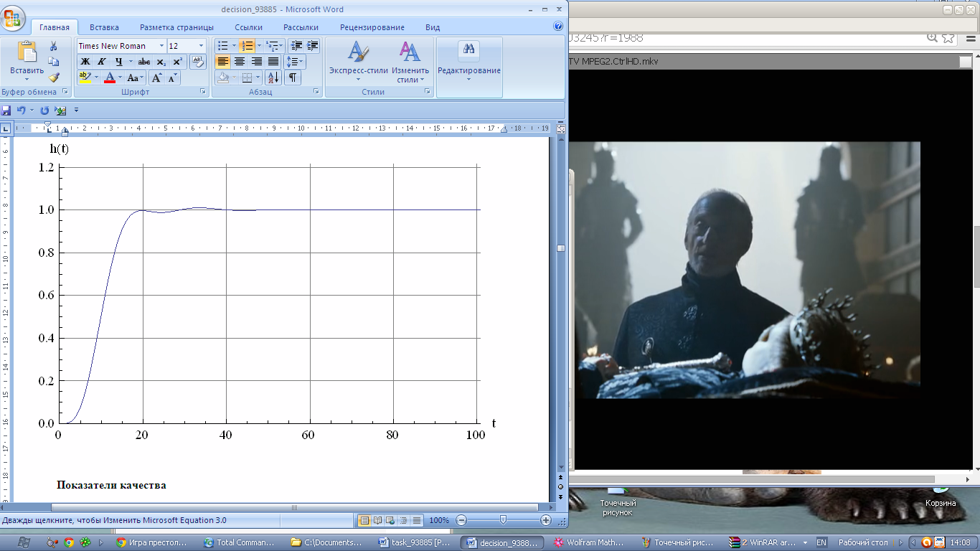Image resolution: width=980 pixels, height=551 pixels.
Task: Click the Cut scissors icon
Action: (53, 46)
